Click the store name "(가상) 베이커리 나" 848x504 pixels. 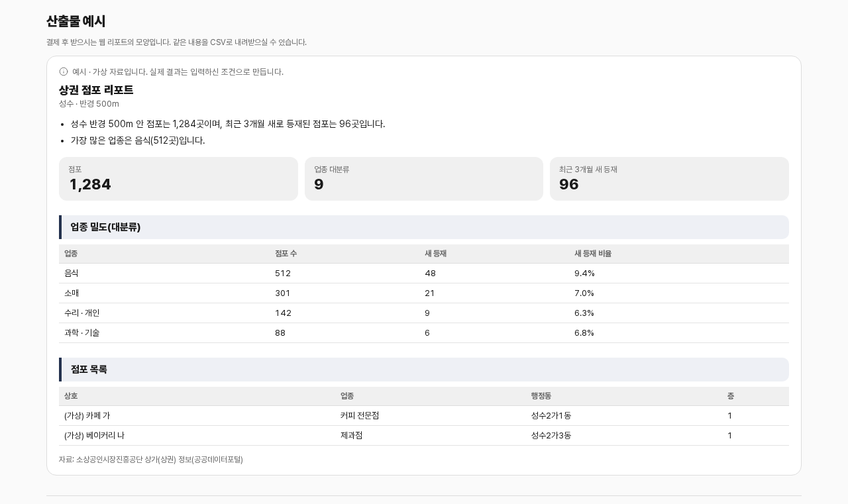tap(94, 436)
